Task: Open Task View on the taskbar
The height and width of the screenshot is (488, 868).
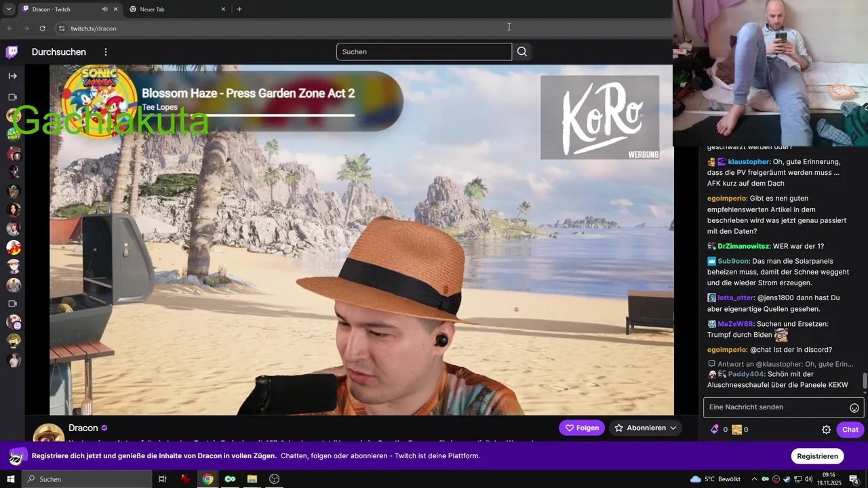Action: (163, 479)
